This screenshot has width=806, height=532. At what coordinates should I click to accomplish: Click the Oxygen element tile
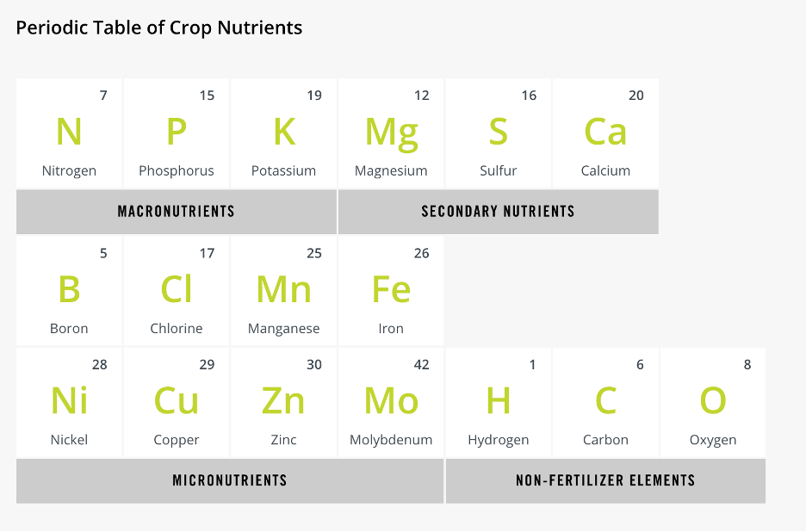713,402
